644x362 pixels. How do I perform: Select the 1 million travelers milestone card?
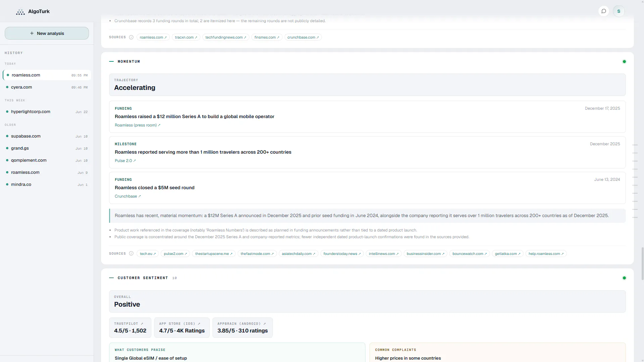point(367,152)
